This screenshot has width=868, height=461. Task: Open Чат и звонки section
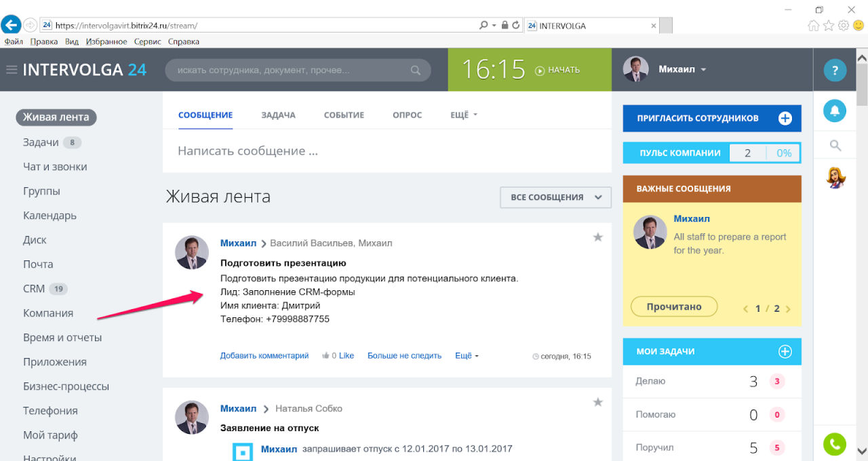55,167
